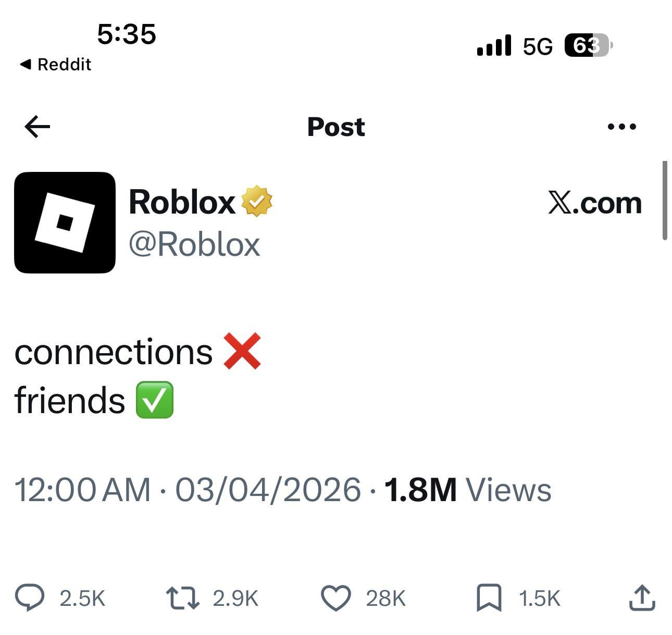Tap the Post header title
Viewport: 672px width, 635px height.
[336, 127]
